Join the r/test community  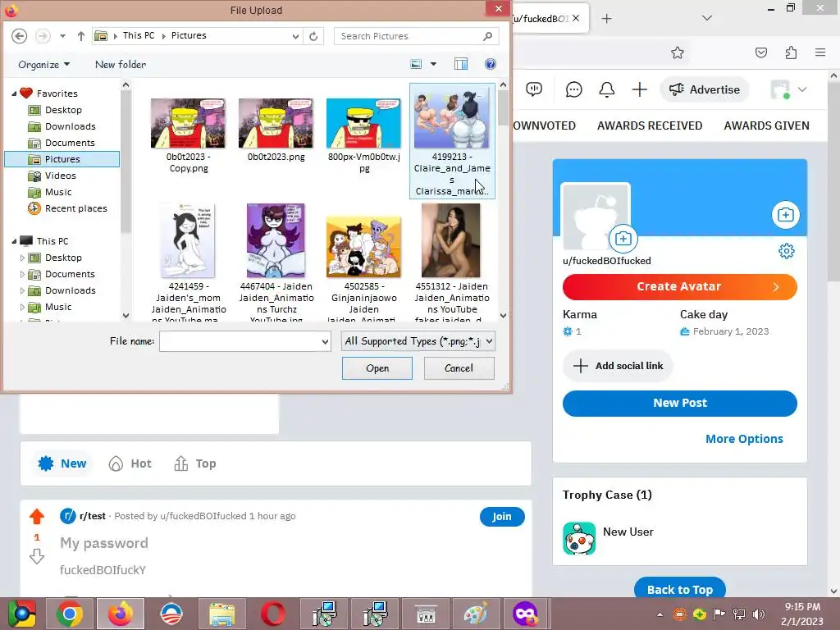click(x=502, y=517)
